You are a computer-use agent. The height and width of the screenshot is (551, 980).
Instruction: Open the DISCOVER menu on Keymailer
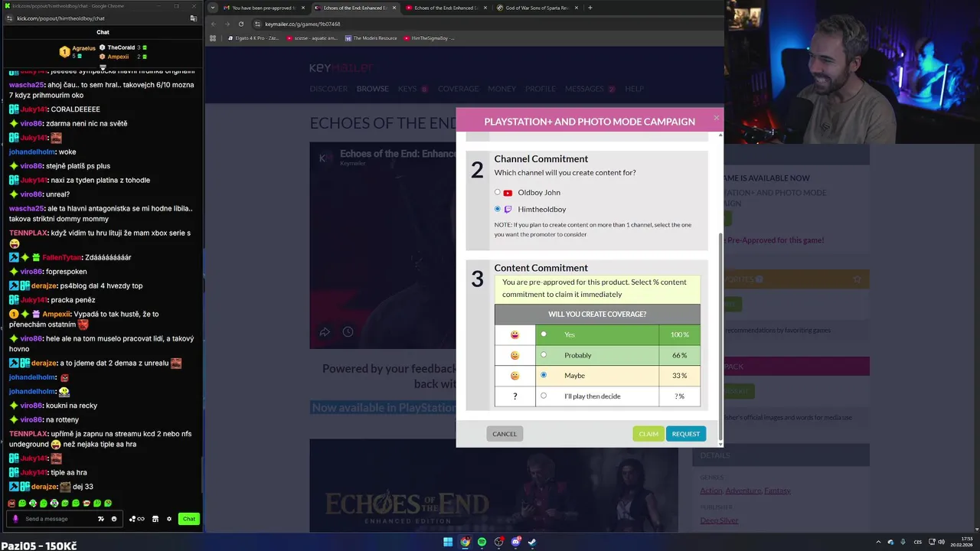[x=328, y=89]
